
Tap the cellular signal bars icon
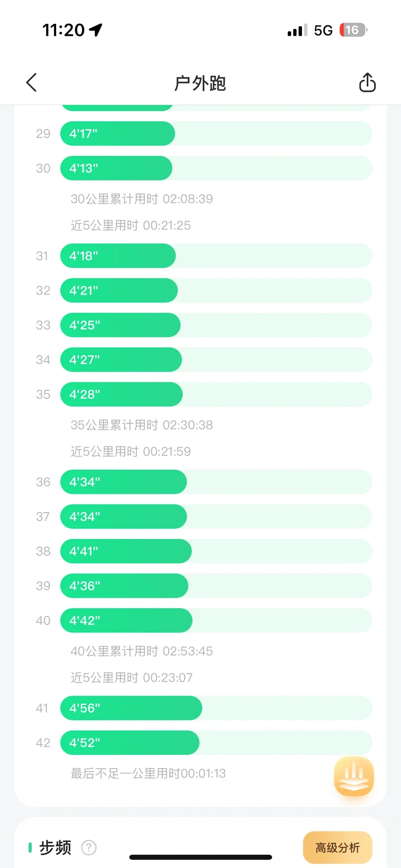[x=297, y=30]
